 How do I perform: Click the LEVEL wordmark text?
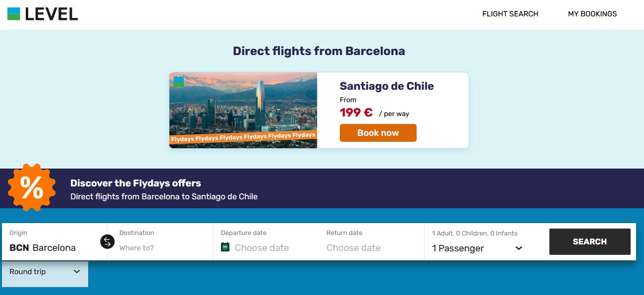(52, 14)
